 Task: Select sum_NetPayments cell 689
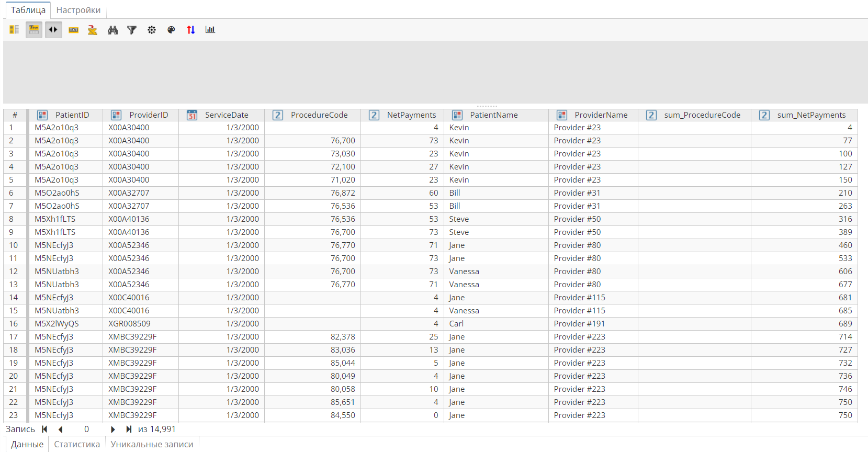coord(805,324)
